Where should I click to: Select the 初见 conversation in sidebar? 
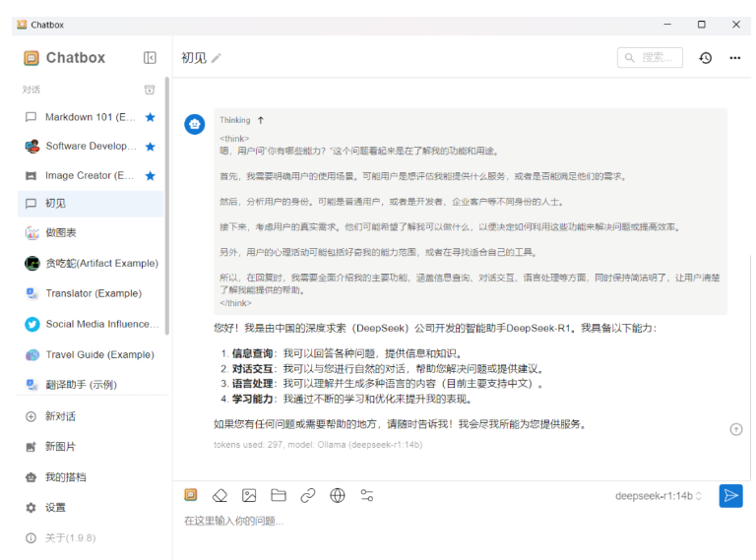(x=91, y=204)
